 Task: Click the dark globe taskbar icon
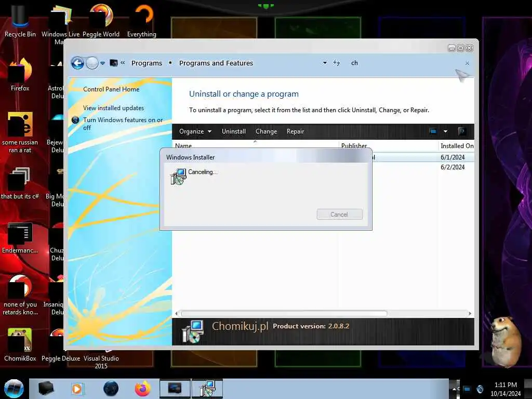coord(111,389)
